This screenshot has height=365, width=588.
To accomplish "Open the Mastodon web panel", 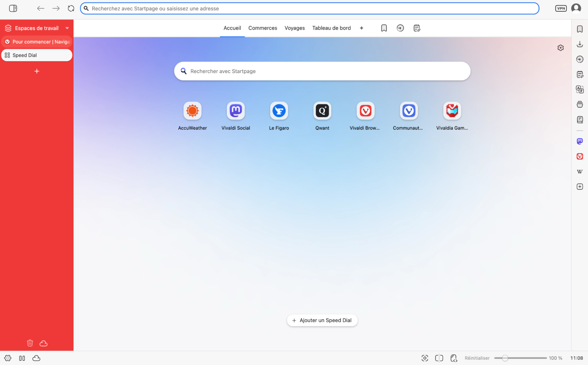I will [579, 141].
